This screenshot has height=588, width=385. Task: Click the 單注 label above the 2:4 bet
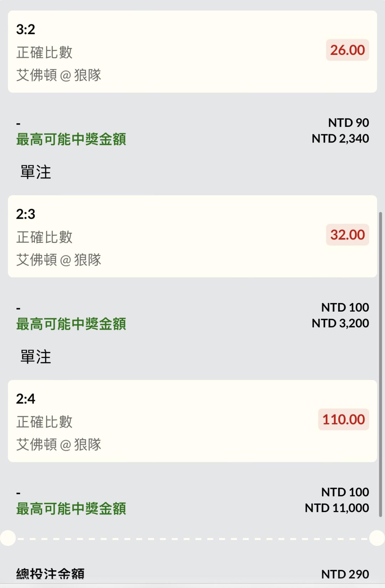point(36,357)
